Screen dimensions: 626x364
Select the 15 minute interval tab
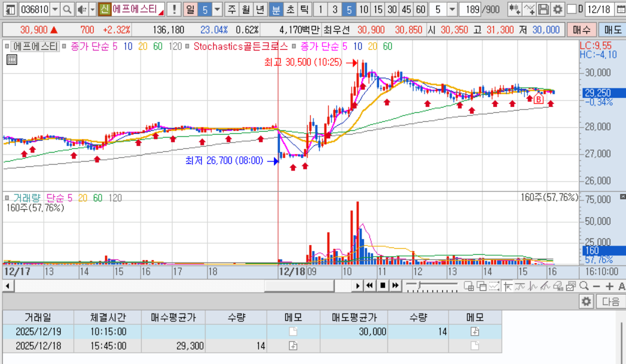pyautogui.click(x=378, y=9)
